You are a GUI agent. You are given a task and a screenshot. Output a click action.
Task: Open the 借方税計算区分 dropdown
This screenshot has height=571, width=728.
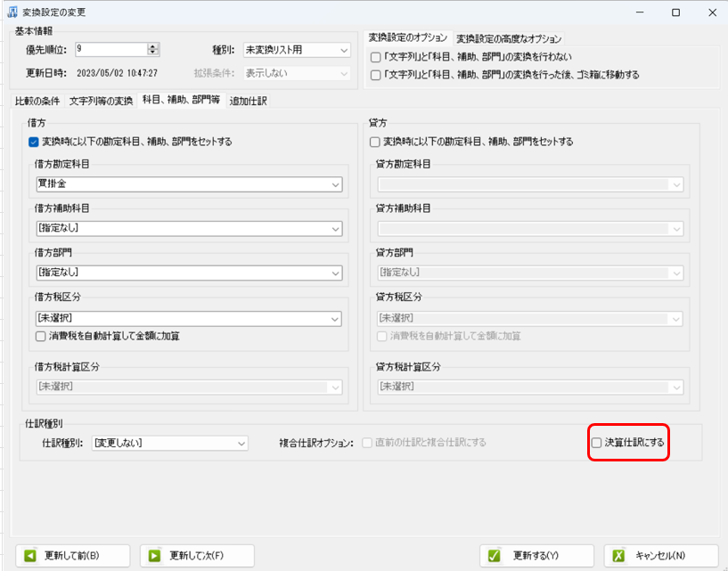190,387
